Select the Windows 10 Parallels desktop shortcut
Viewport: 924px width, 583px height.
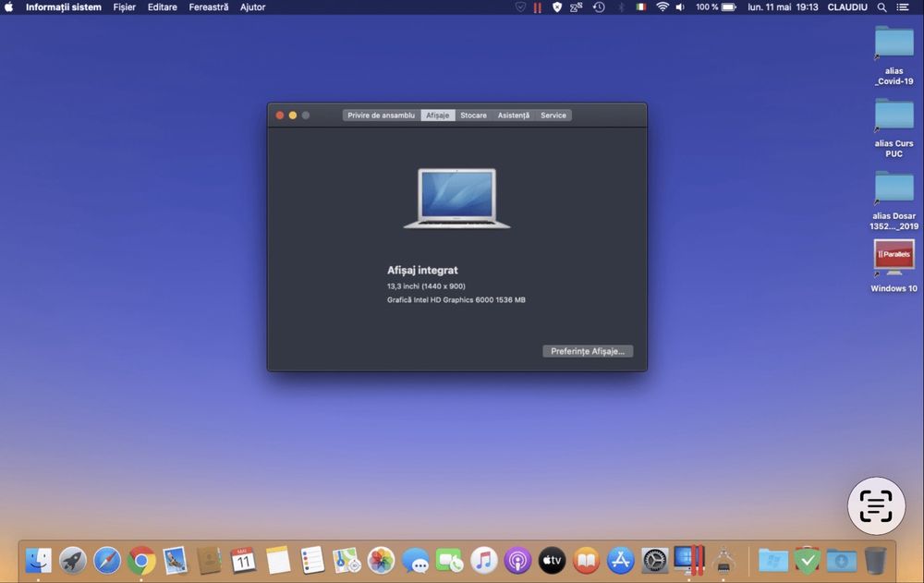point(894,259)
